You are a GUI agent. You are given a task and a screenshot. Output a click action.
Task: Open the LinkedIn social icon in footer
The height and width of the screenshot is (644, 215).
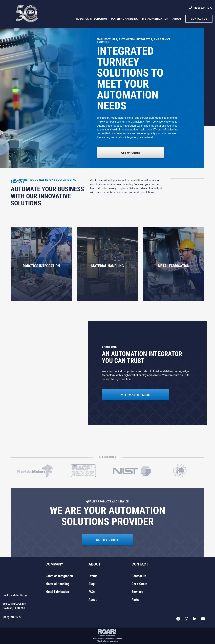tap(195, 619)
